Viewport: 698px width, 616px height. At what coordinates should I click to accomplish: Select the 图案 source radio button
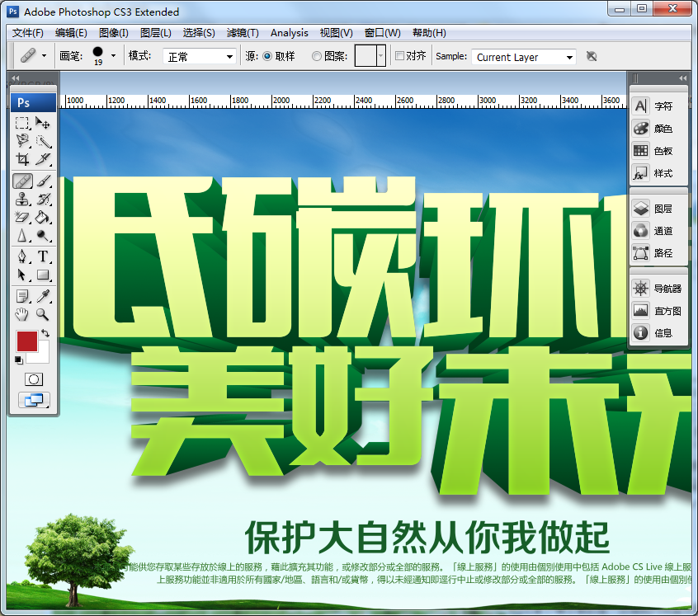[317, 56]
